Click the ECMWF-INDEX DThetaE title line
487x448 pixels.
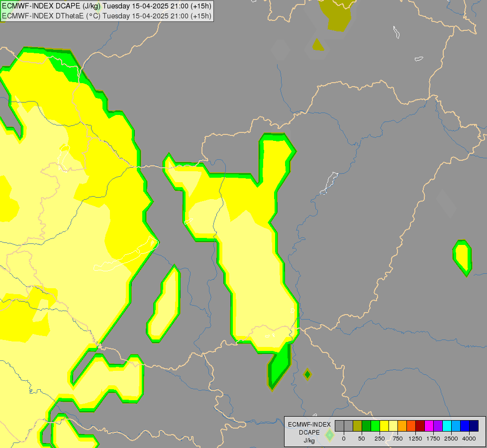tap(106, 16)
